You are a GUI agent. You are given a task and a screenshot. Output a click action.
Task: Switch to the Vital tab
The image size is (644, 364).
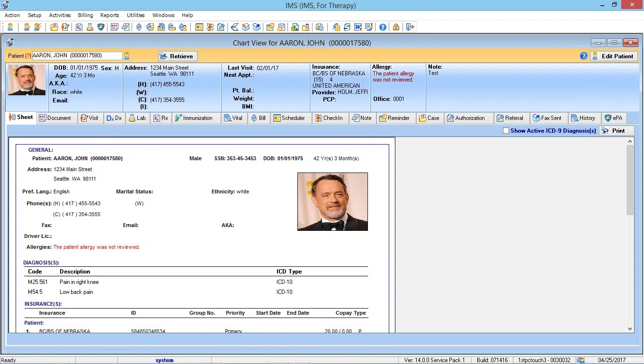[x=233, y=118]
